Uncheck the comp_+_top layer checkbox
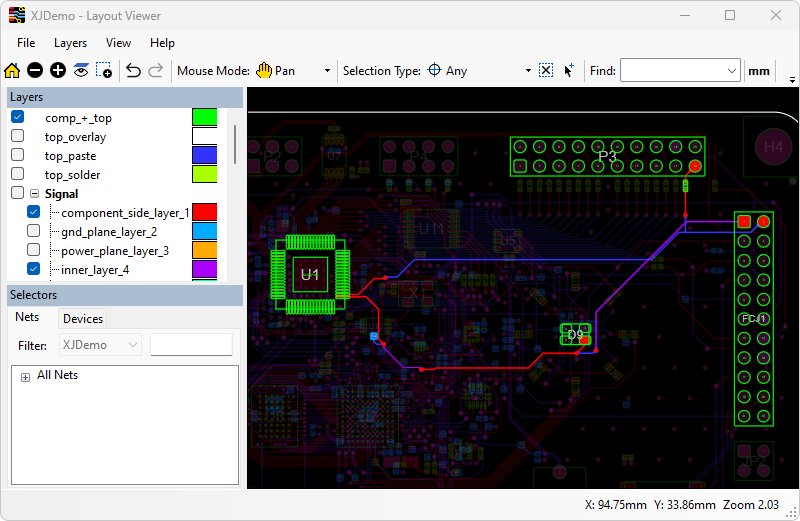Viewport: 800px width, 521px height. point(17,118)
